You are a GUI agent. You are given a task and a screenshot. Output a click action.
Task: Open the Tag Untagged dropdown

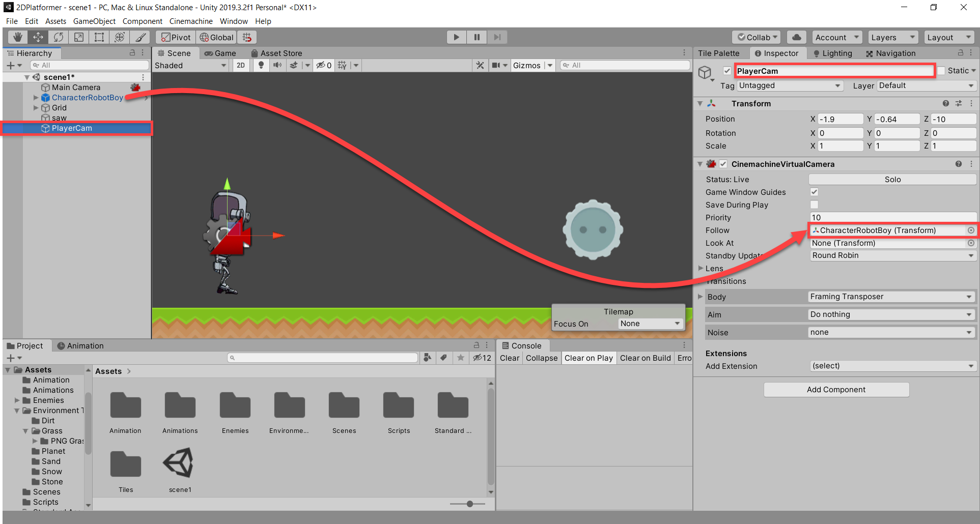coord(790,85)
